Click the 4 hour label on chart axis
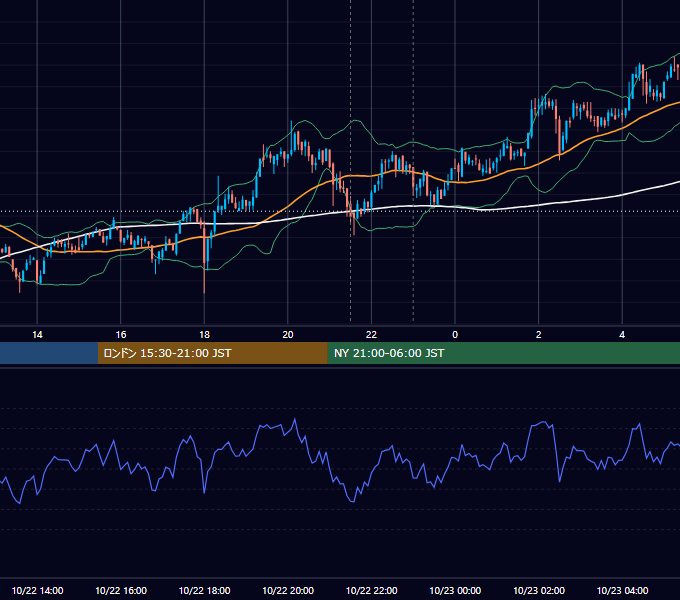Image resolution: width=680 pixels, height=600 pixels. click(622, 335)
